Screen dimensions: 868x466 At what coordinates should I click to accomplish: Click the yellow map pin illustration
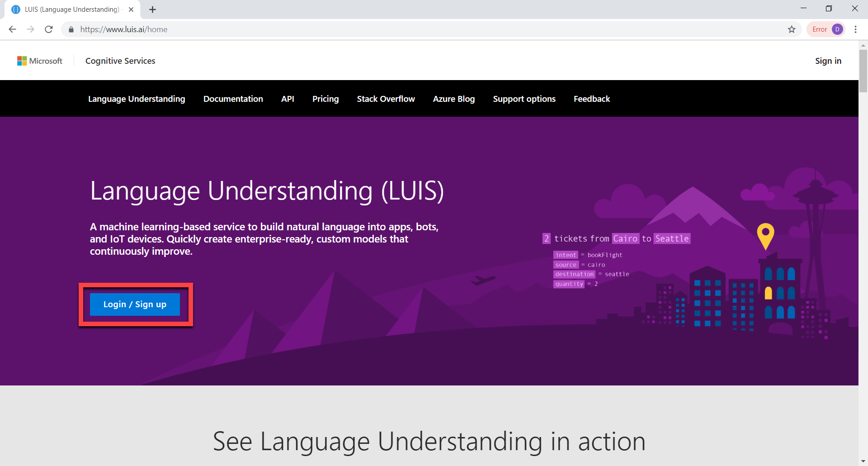765,236
